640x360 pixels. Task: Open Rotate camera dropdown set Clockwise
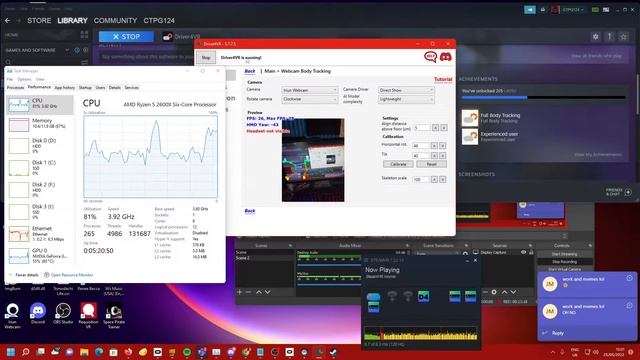tap(309, 99)
